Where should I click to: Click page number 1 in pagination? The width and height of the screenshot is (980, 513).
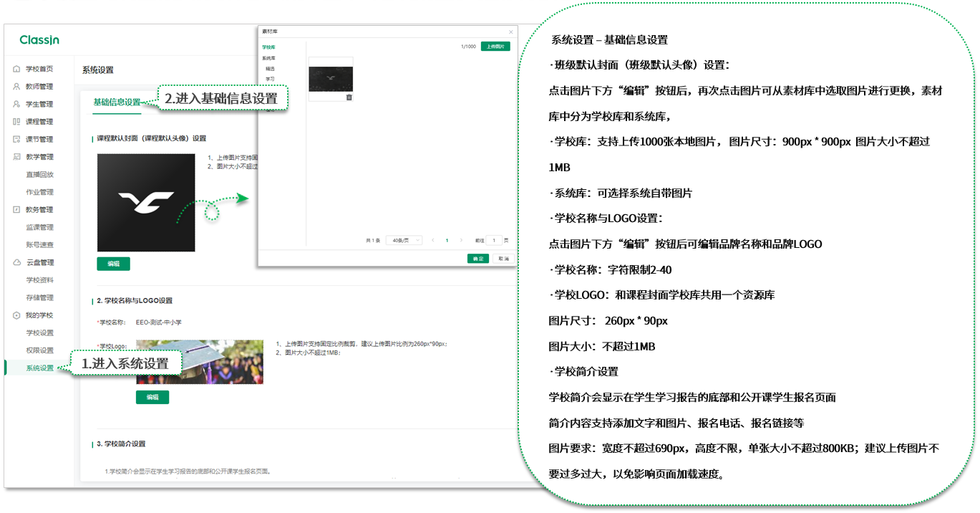[x=447, y=240]
